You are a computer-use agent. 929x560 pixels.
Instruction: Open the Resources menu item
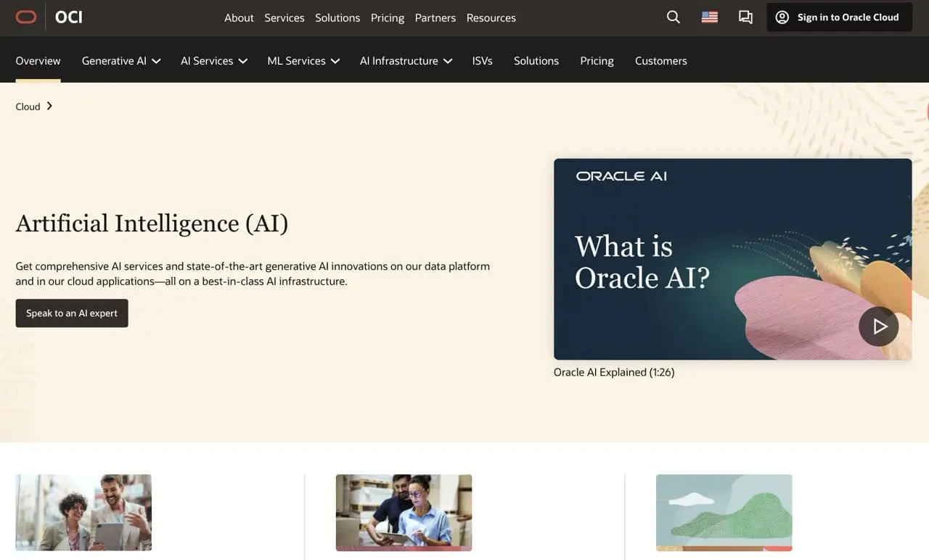(x=491, y=17)
